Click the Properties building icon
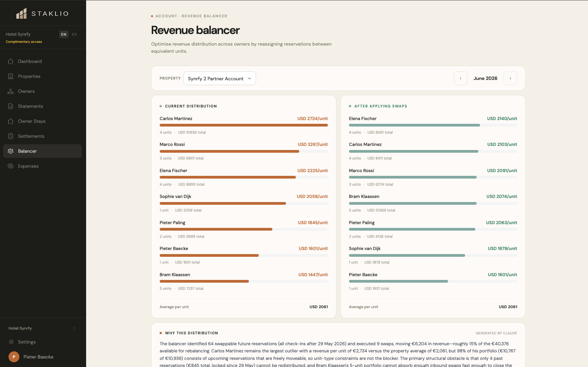This screenshot has height=367, width=588. (11, 76)
